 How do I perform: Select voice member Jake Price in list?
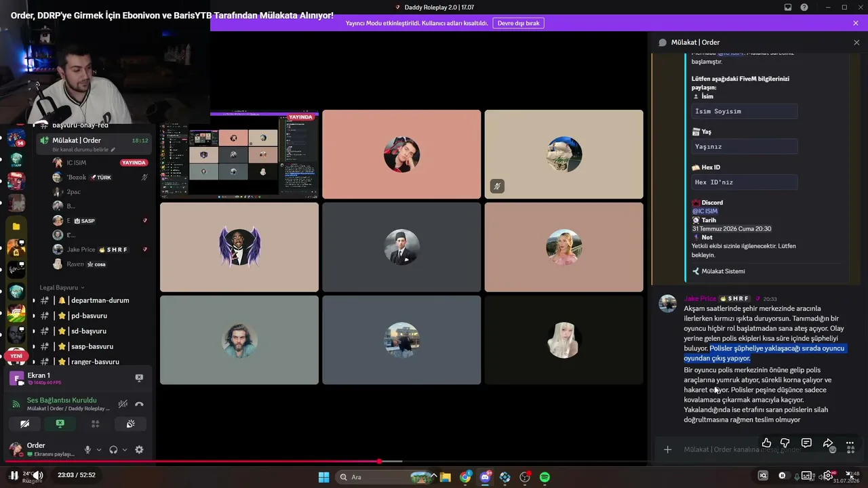[100, 249]
